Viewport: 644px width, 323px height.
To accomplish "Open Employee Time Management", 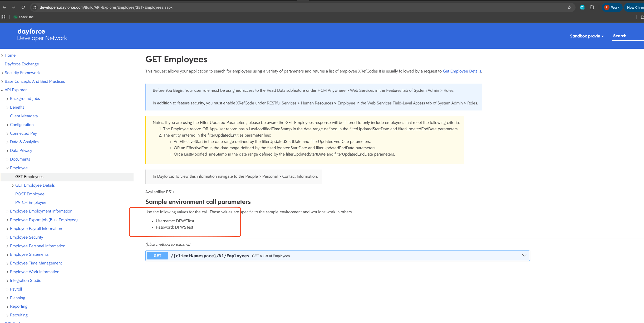I will coord(36,263).
